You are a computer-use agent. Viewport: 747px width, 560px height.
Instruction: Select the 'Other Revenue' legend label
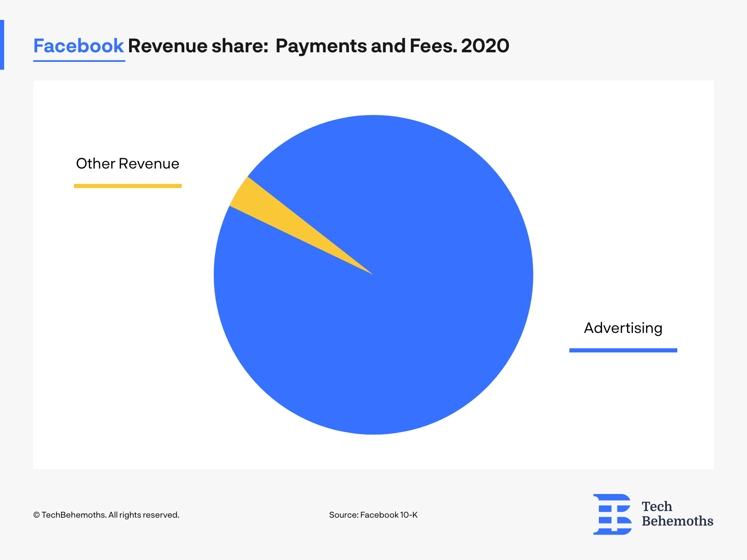pos(127,164)
